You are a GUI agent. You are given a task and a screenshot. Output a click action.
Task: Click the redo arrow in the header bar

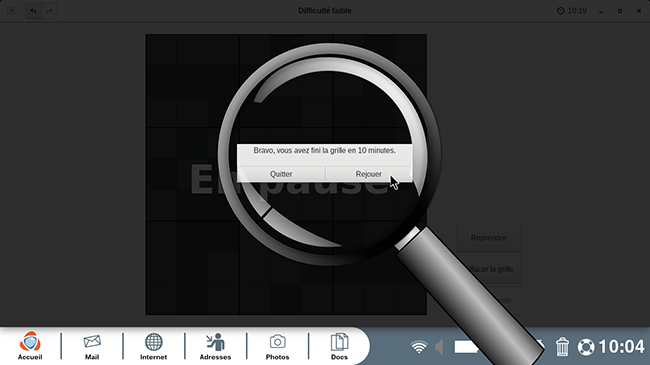[49, 11]
